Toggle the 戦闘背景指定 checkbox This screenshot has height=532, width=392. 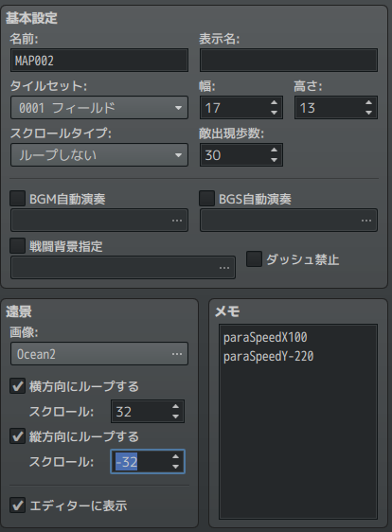pos(18,246)
